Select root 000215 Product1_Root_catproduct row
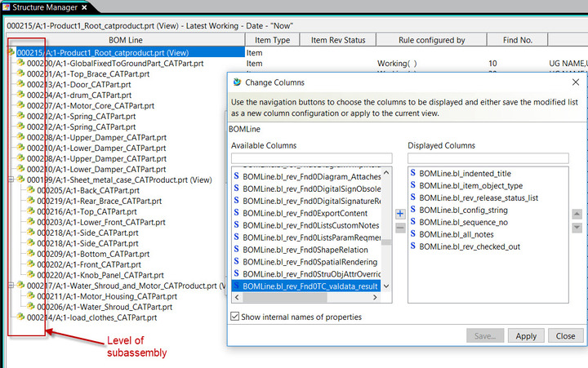This screenshot has height=368, width=588. point(130,52)
